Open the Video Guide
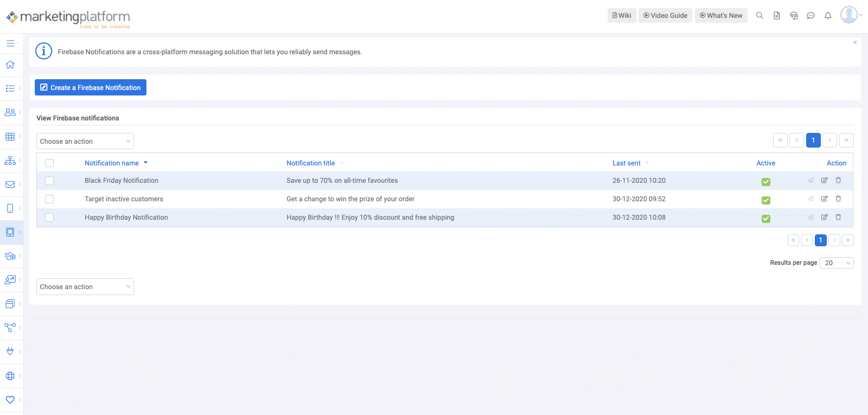This screenshot has width=868, height=415. coord(665,15)
